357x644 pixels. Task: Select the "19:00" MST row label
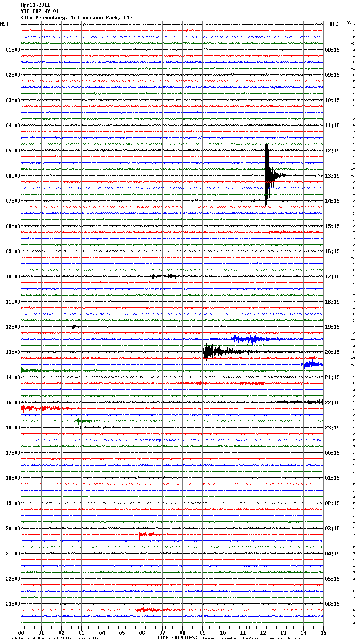[x=13, y=503]
